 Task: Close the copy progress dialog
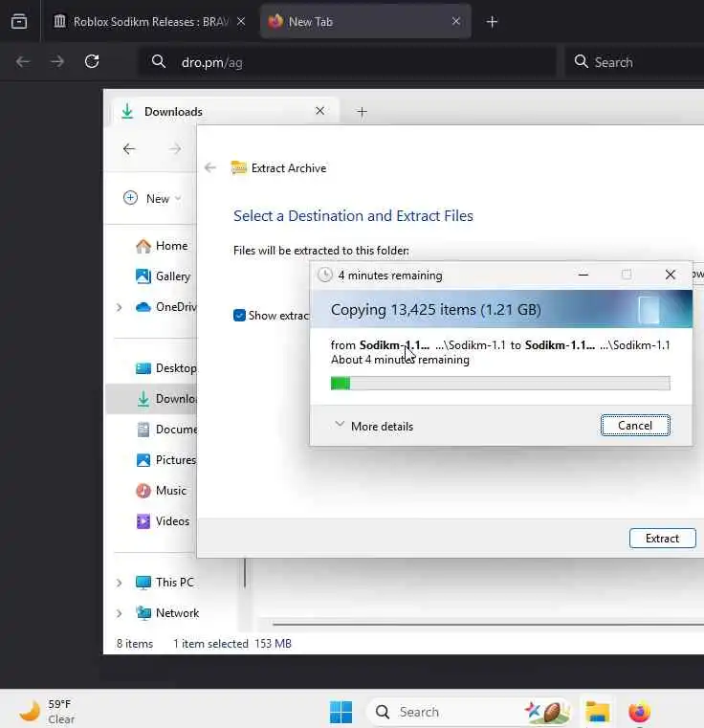pyautogui.click(x=671, y=275)
